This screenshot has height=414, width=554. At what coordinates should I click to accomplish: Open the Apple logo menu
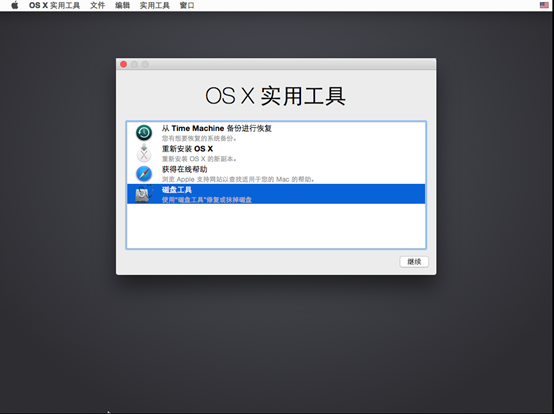(14, 5)
